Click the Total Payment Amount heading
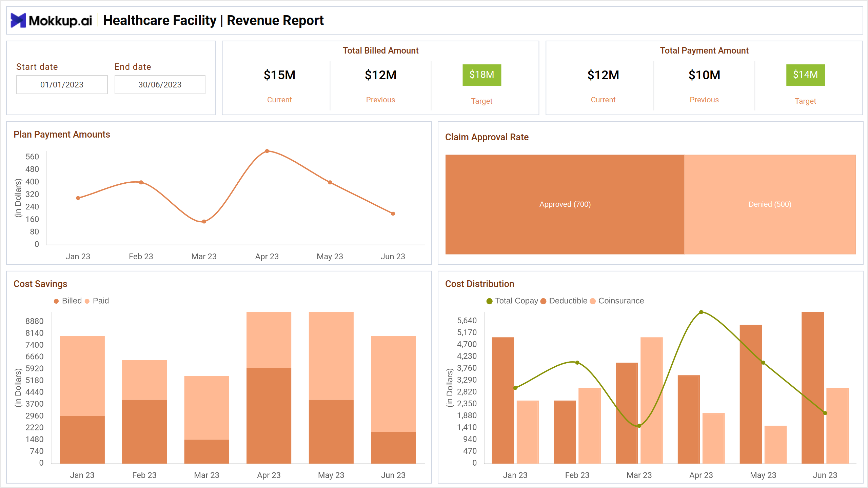The height and width of the screenshot is (488, 868). tap(704, 50)
